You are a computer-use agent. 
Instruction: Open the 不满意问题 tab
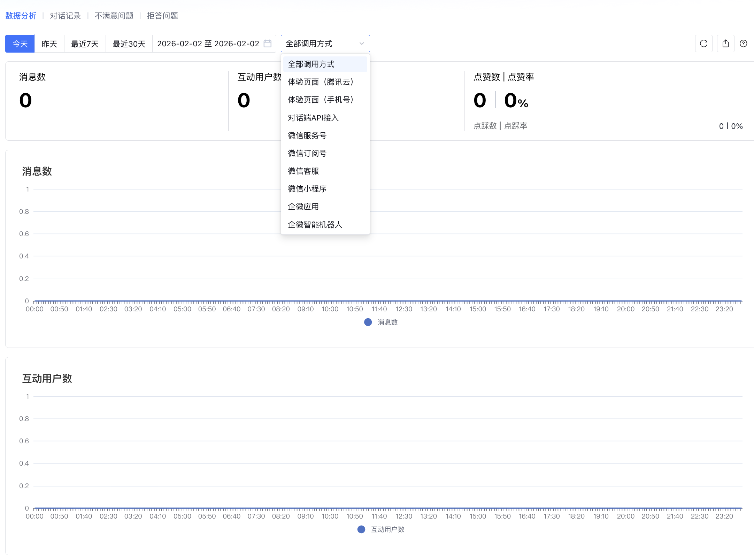pyautogui.click(x=114, y=16)
